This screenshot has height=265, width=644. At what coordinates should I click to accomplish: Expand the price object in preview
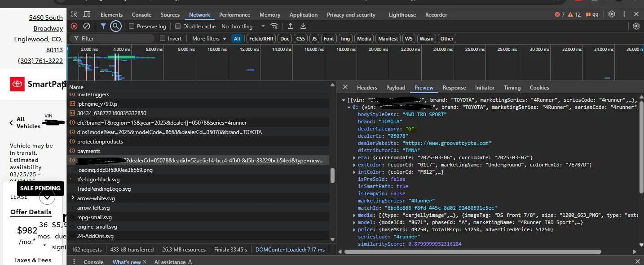point(354,229)
